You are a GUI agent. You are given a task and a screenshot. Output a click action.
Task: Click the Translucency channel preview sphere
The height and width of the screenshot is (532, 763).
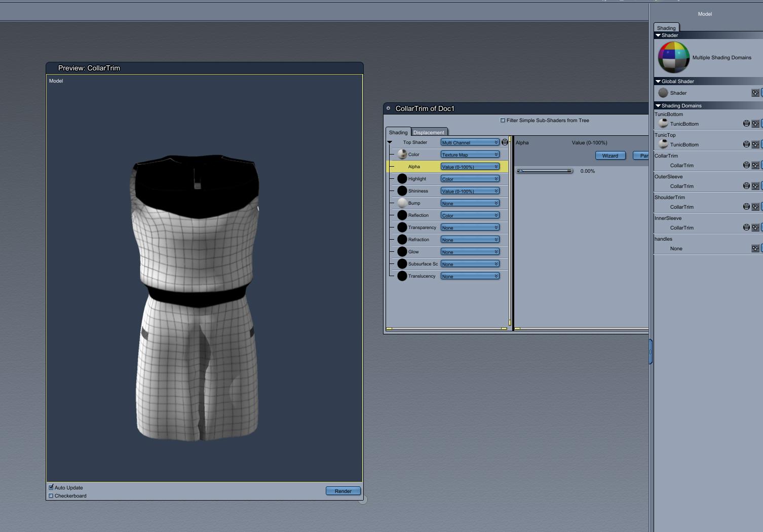(402, 276)
